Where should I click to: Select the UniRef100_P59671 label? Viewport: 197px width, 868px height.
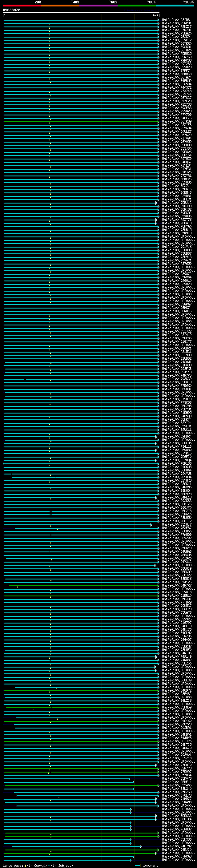pos(177,260)
